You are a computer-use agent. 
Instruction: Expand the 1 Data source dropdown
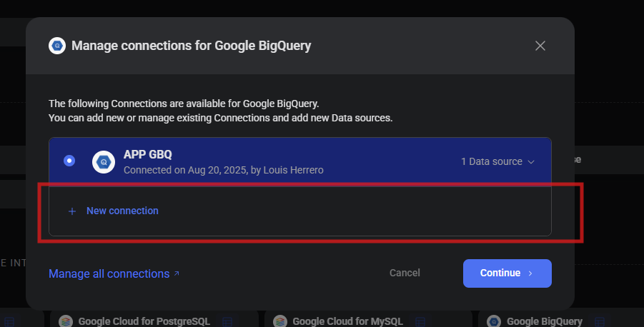click(497, 161)
